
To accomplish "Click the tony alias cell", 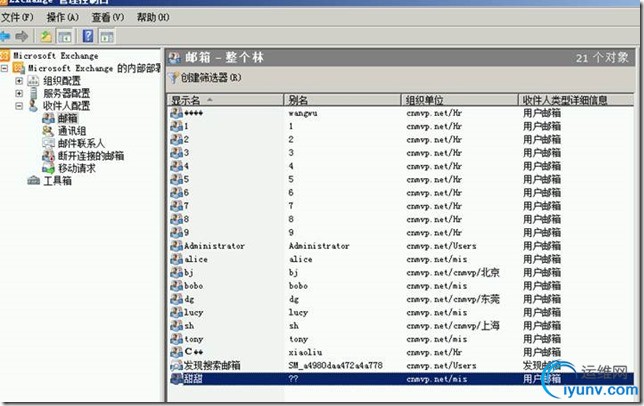I will point(298,339).
